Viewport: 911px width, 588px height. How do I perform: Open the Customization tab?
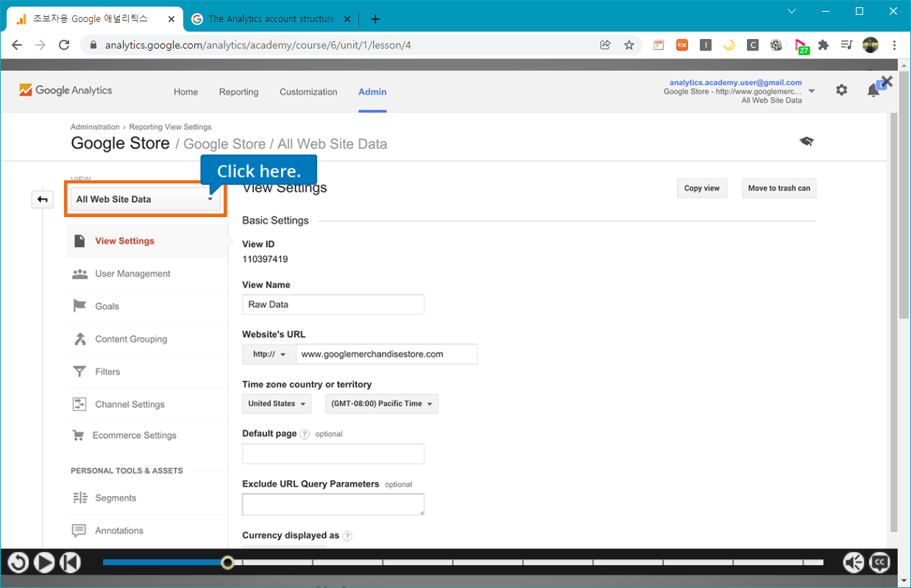click(308, 92)
